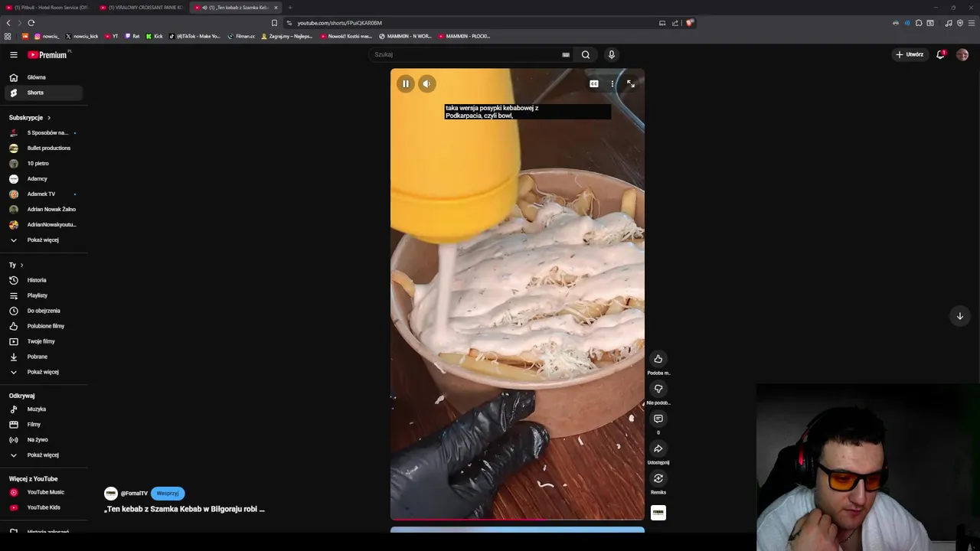This screenshot has width=980, height=551.
Task: Open the sound source thumbnail
Action: click(658, 512)
